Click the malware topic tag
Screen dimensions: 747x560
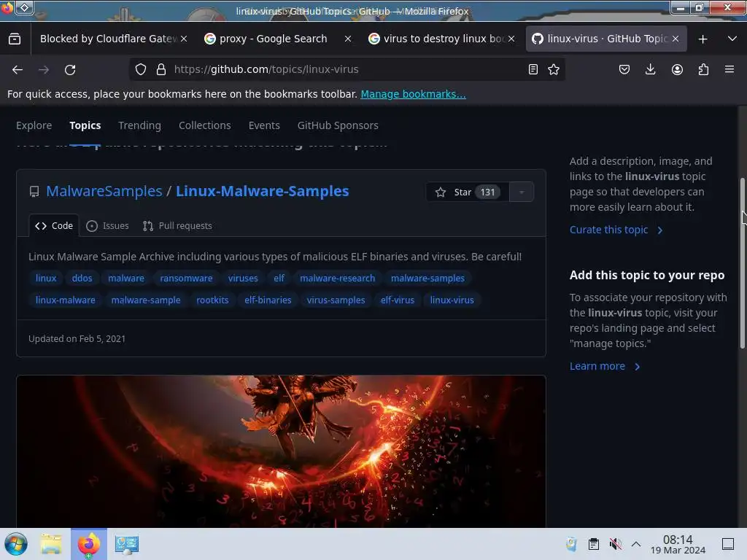pos(125,278)
